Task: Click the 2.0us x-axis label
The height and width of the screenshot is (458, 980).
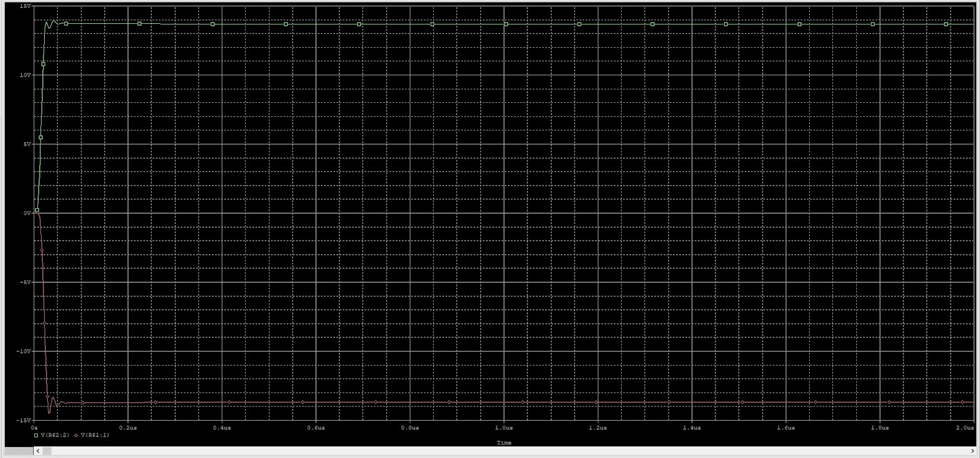Action: point(964,427)
